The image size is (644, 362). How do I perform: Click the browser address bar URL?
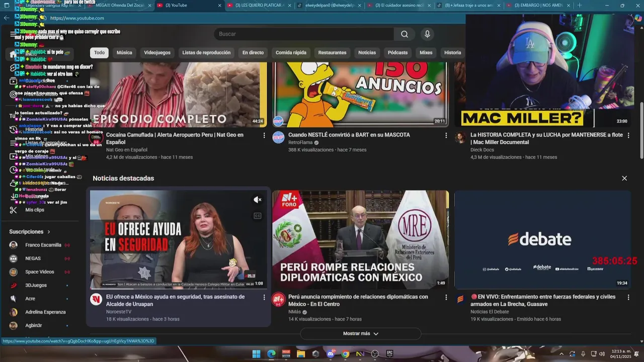tap(77, 18)
